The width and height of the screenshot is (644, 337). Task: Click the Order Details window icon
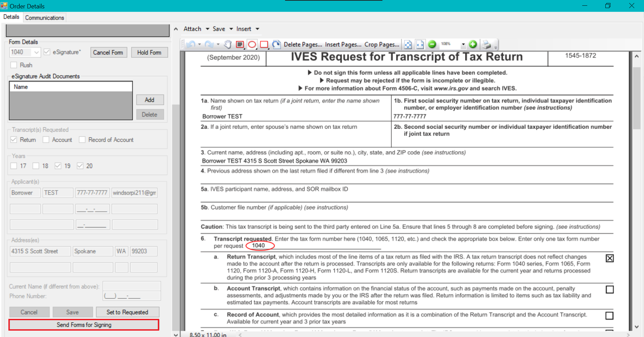(x=4, y=6)
